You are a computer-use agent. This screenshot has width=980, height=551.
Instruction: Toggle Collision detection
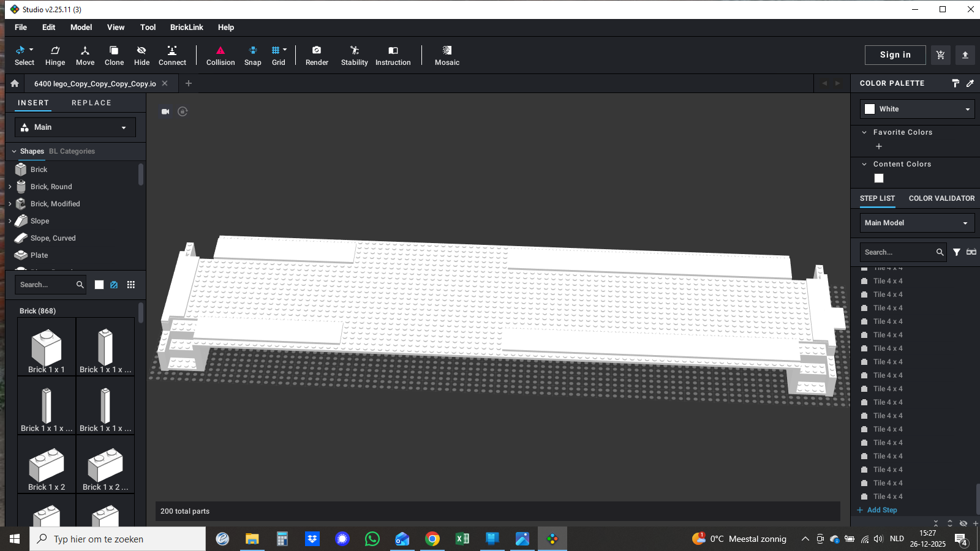click(221, 55)
